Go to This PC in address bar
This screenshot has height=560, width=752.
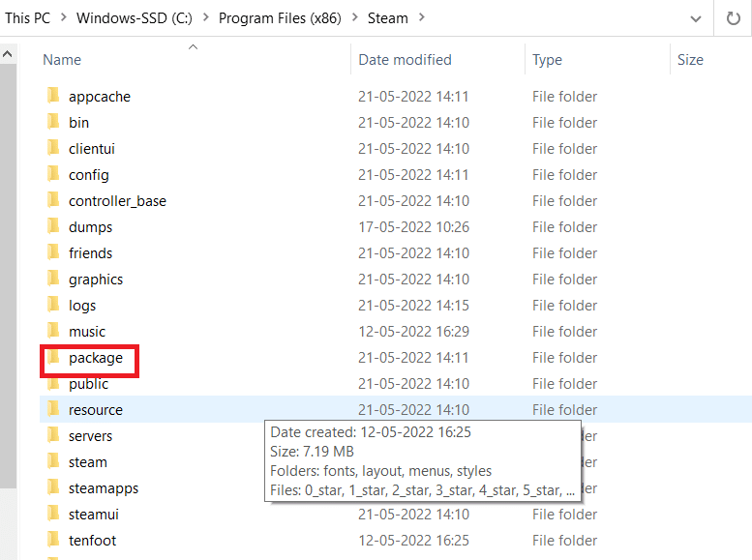[27, 18]
